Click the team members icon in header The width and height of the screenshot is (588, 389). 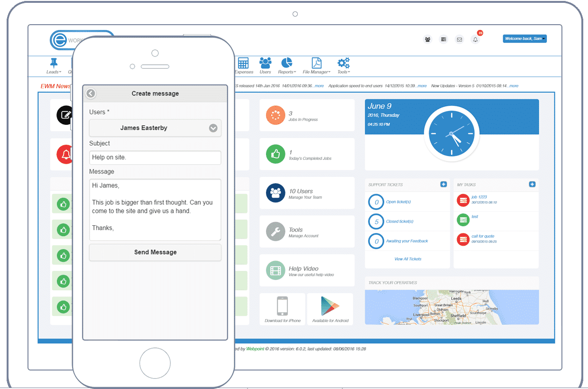[428, 39]
